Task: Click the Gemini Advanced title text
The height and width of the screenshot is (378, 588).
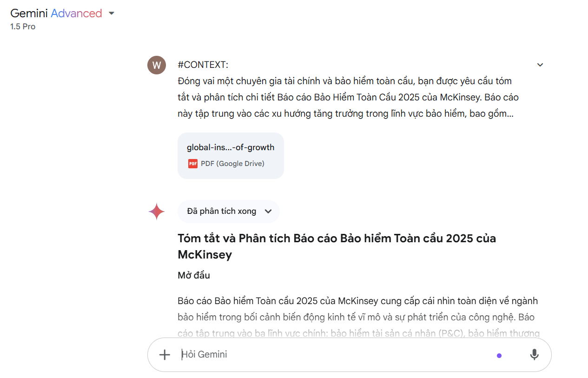Action: click(56, 13)
